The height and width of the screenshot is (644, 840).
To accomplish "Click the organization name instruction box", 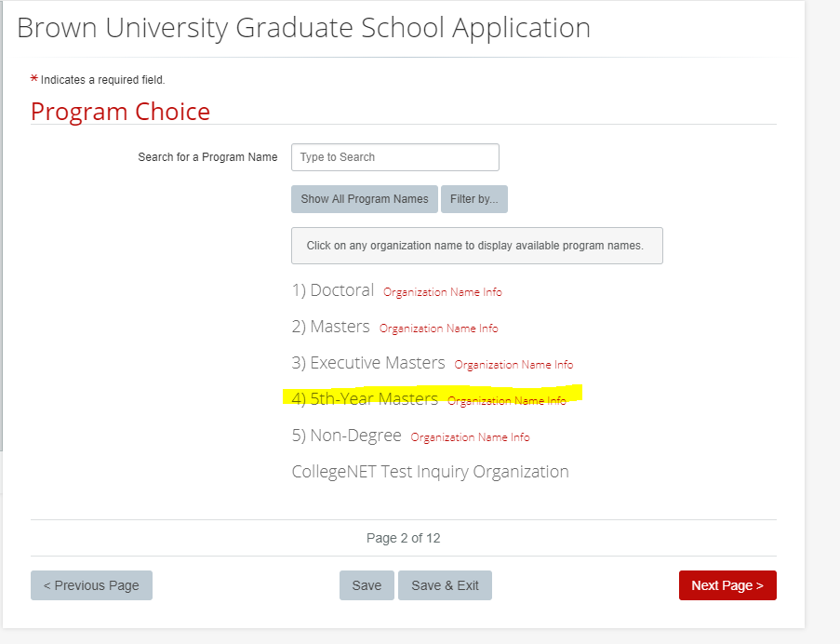I will [x=477, y=246].
